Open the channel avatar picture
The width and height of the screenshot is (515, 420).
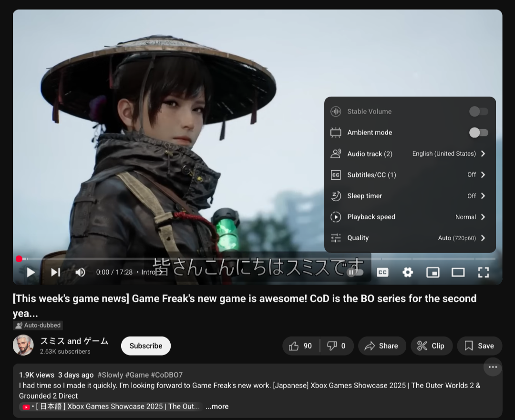(x=23, y=345)
